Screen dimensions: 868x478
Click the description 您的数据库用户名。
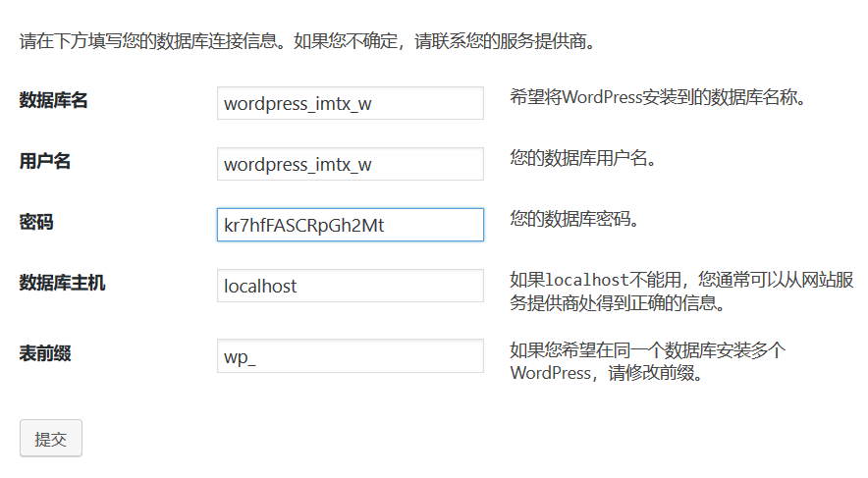pos(583,158)
